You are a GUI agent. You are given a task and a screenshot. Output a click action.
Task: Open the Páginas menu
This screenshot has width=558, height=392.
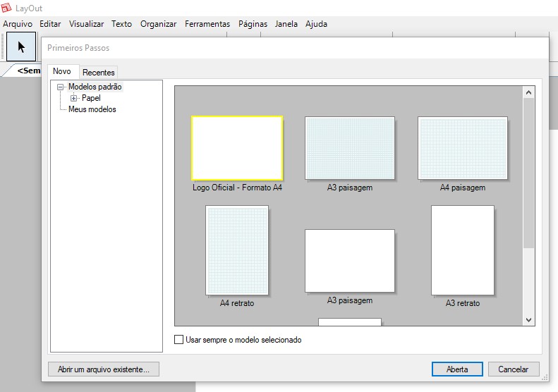(253, 24)
